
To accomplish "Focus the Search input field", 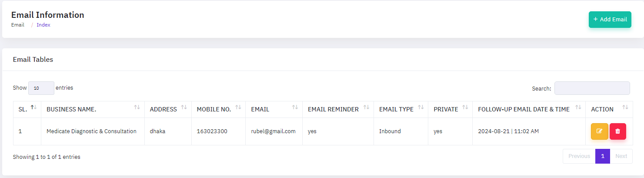I will (592, 88).
